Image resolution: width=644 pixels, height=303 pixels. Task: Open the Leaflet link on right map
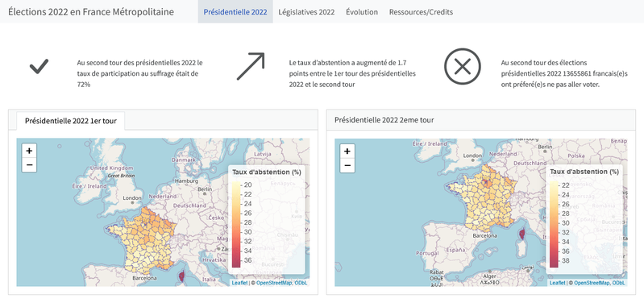pyautogui.click(x=557, y=283)
